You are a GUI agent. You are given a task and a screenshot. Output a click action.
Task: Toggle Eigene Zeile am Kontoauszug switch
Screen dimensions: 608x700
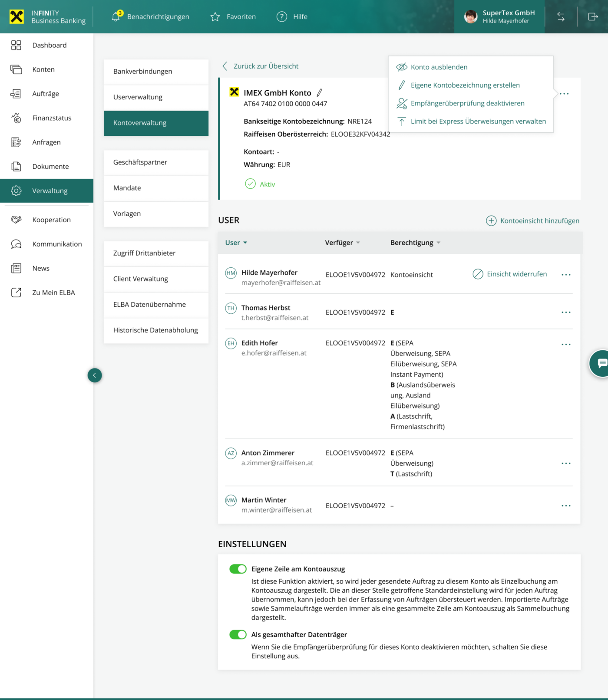click(x=238, y=569)
